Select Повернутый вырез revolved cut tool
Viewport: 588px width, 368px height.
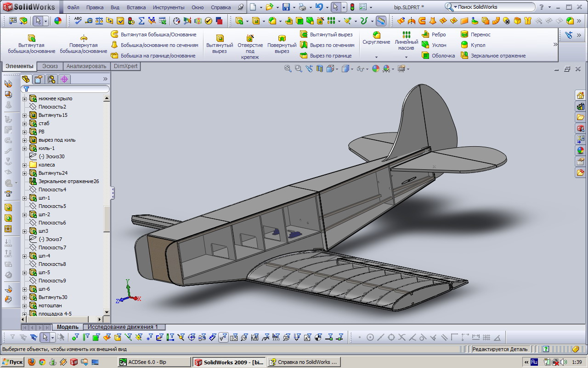282,44
